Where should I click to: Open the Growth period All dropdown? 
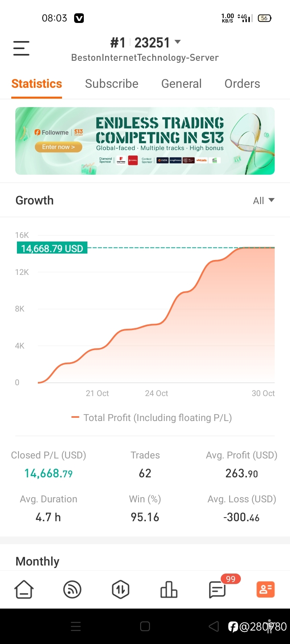click(264, 200)
